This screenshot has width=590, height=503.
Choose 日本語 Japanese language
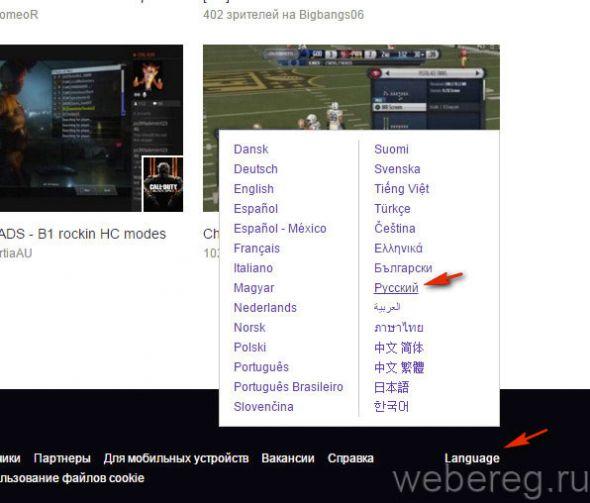tap(391, 387)
